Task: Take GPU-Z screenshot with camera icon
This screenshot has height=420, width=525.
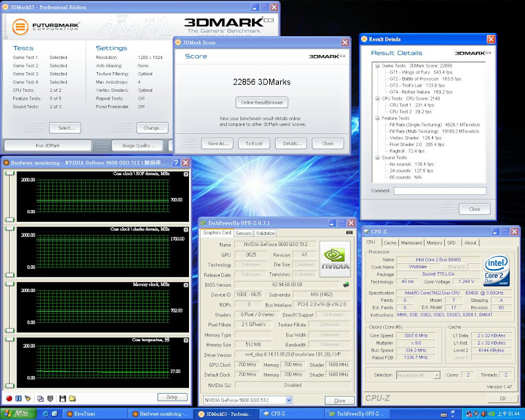Action: click(x=349, y=232)
